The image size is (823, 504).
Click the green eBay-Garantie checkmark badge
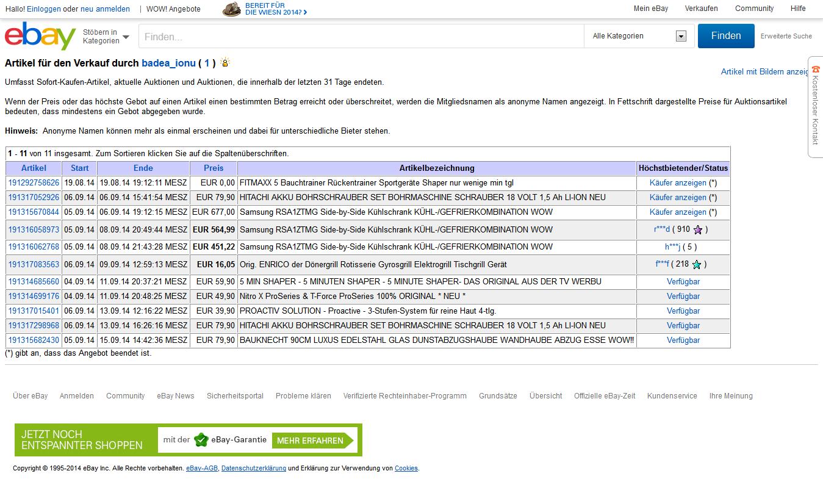pyautogui.click(x=201, y=440)
